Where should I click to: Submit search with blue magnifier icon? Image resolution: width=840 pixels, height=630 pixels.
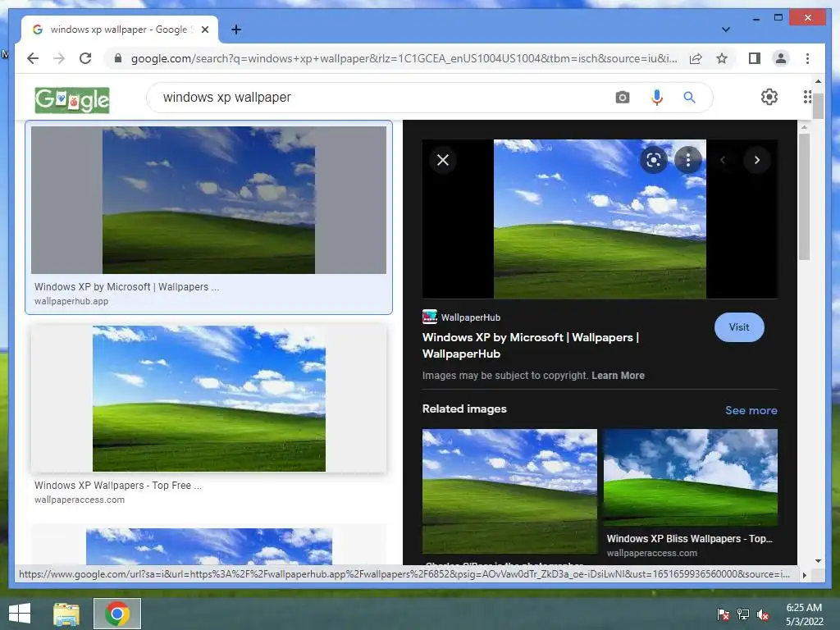click(689, 98)
